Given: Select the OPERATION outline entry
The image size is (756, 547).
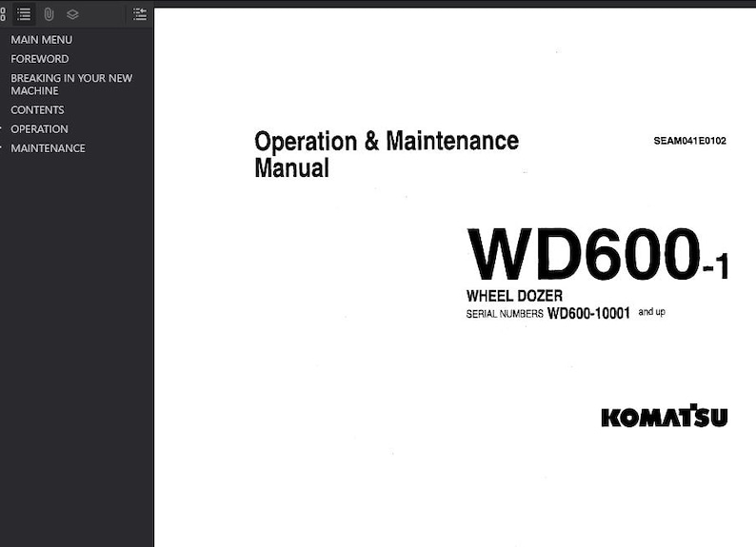Looking at the screenshot, I should 39,129.
